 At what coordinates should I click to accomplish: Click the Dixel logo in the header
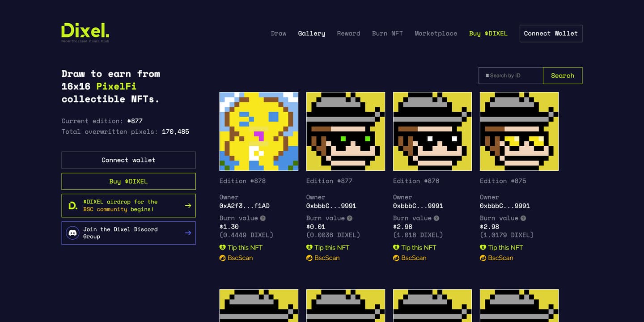point(85,33)
